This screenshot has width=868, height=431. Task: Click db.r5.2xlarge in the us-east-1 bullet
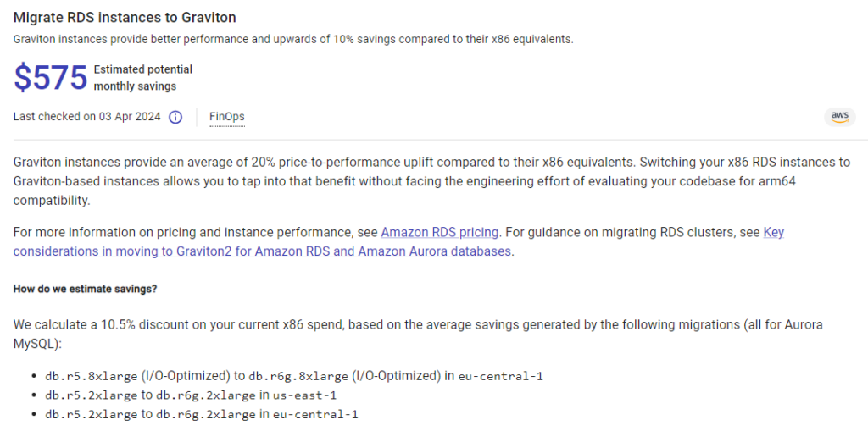pyautogui.click(x=92, y=395)
